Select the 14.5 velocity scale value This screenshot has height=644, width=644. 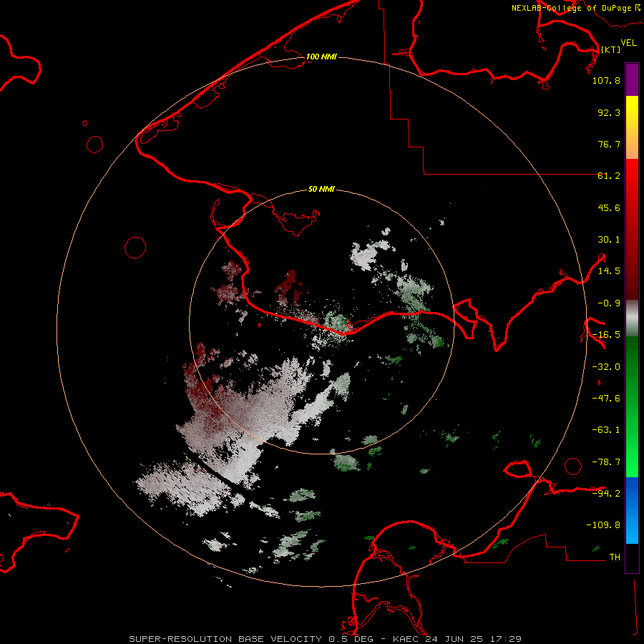[609, 271]
